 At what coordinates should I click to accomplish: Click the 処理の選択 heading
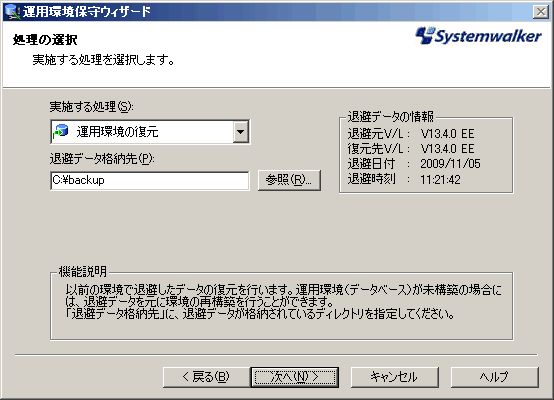click(45, 39)
